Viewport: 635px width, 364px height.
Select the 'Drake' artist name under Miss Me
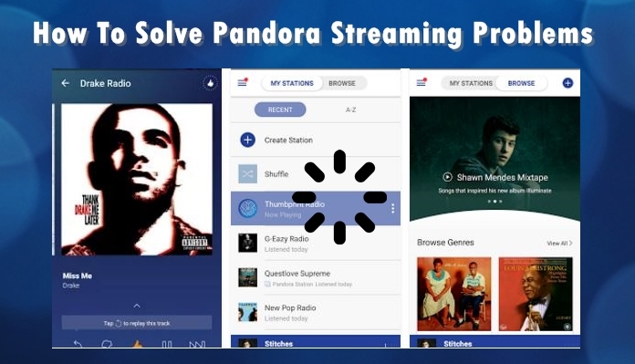(x=71, y=286)
